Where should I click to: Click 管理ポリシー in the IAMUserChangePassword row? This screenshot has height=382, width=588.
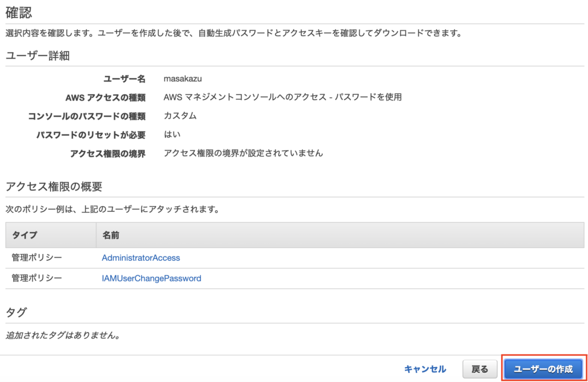coord(37,278)
